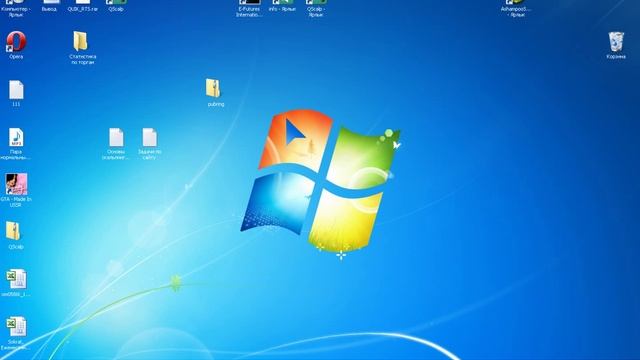Select the QUIK_RTS.rar archive

(x=82, y=6)
